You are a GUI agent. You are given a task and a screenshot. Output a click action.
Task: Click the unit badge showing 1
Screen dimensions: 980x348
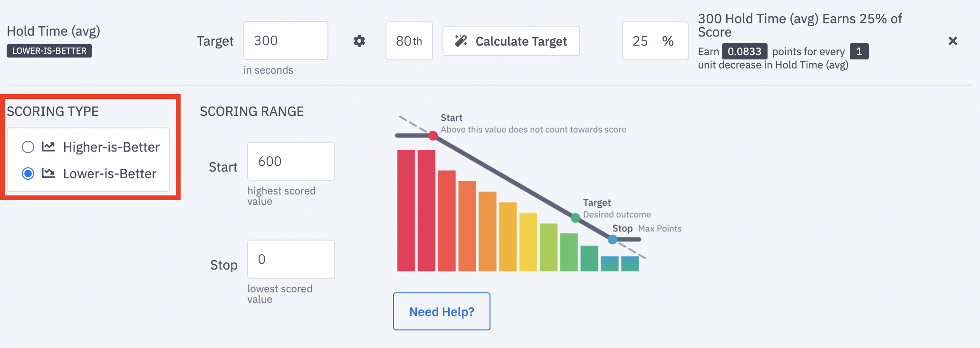(859, 51)
